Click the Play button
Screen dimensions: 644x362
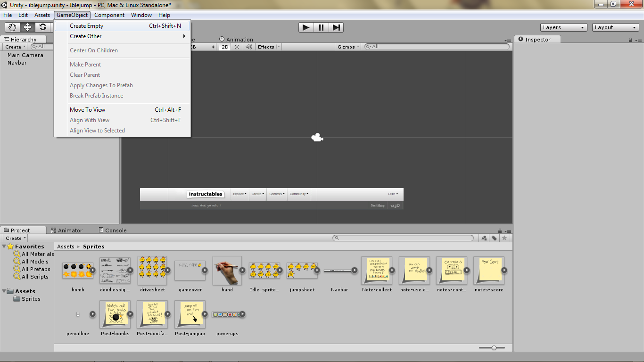(x=306, y=27)
